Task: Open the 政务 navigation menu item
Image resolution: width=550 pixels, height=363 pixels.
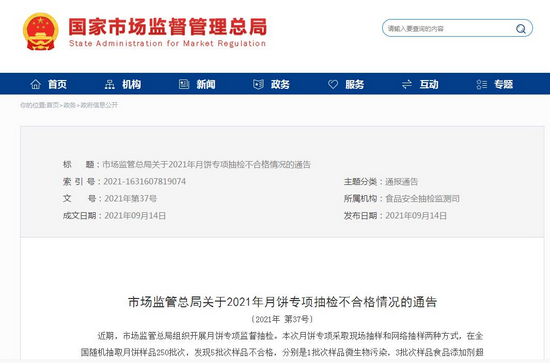Action: click(x=280, y=84)
